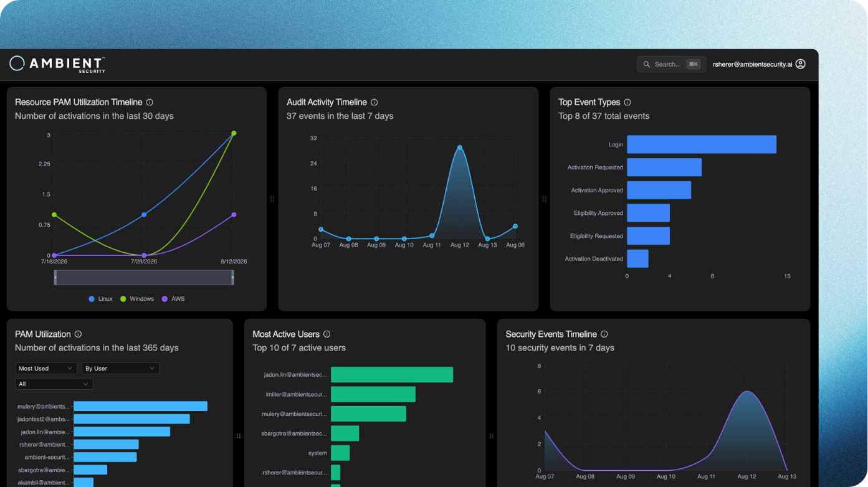Click the Activation Requested bar
This screenshot has height=487, width=868.
(664, 168)
